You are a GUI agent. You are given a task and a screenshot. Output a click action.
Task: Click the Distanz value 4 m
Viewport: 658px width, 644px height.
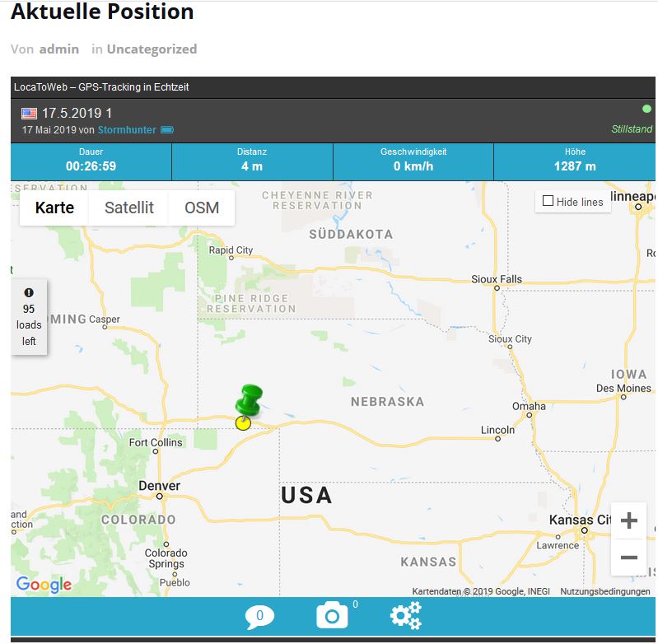point(252,166)
